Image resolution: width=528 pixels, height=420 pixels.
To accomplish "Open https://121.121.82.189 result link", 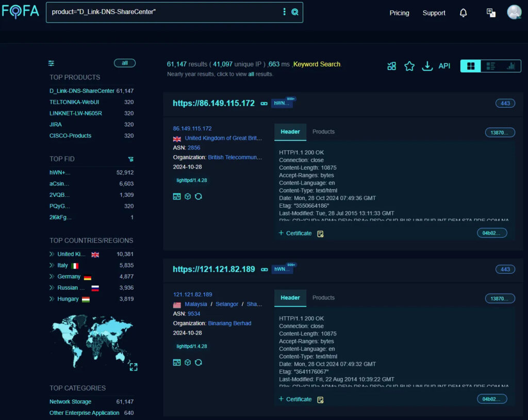I will coord(214,269).
